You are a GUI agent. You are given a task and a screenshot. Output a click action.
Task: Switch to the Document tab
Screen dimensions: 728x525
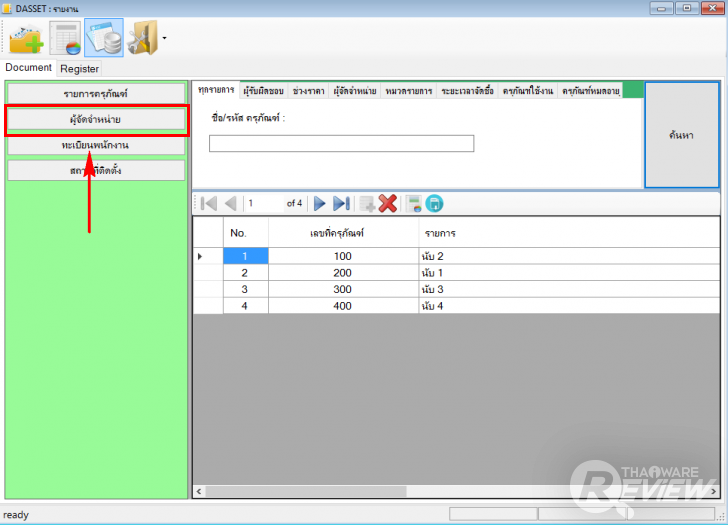pos(28,68)
